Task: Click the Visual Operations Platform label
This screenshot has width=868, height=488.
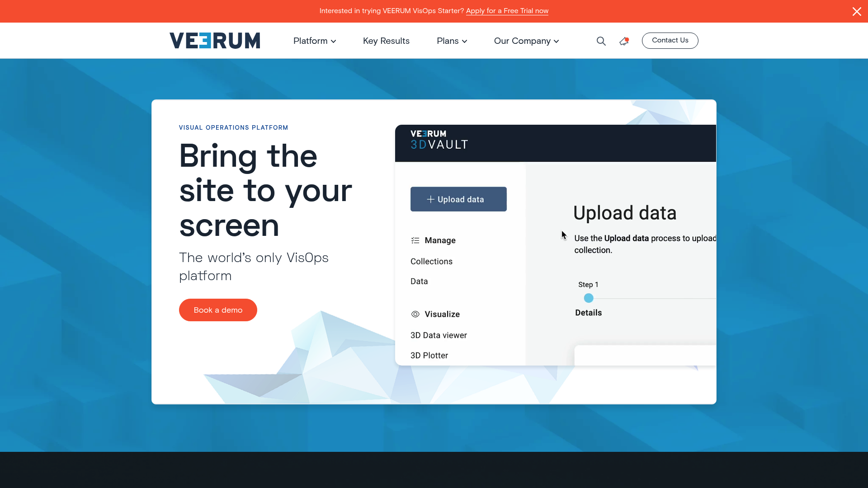Action: (x=233, y=128)
